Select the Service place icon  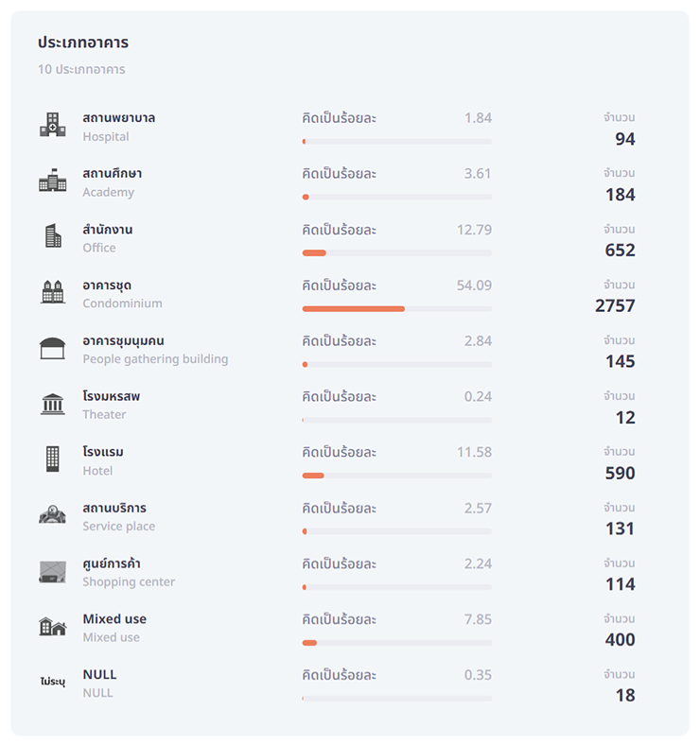[x=52, y=514]
